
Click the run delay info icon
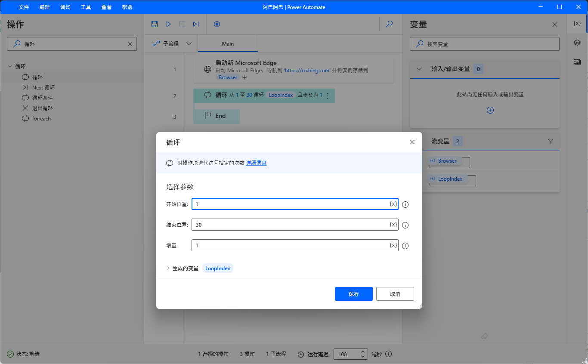[x=389, y=354]
